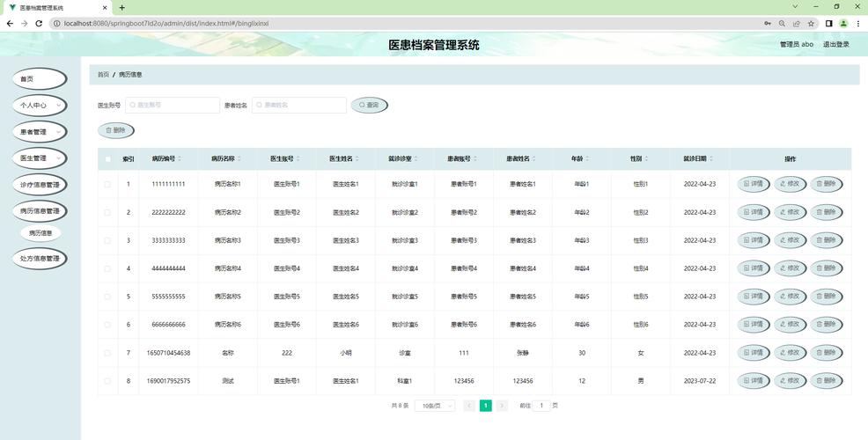868x440 pixels.
Task: Click 删除 for row 3333333333
Action: pyautogui.click(x=827, y=240)
